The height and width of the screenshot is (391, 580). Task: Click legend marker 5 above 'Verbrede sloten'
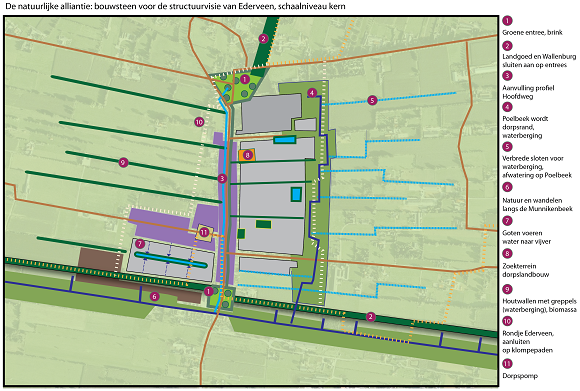tap(507, 146)
